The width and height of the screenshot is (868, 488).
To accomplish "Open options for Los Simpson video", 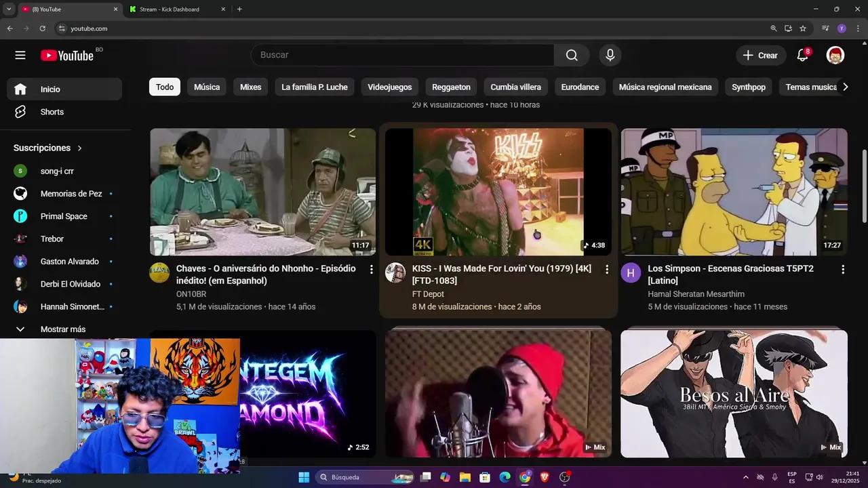I will 843,269.
